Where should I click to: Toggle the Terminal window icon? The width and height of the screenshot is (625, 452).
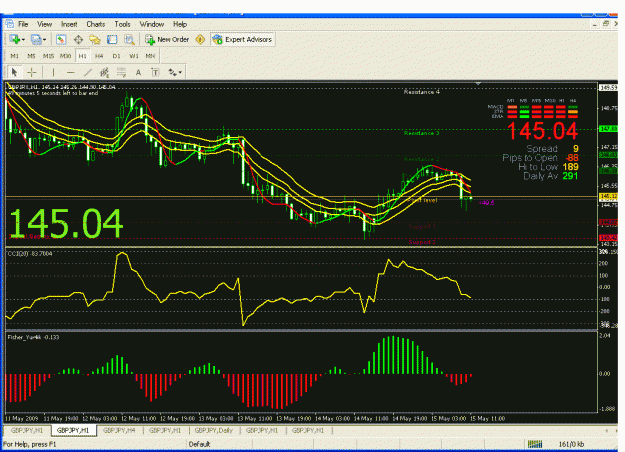[112, 39]
